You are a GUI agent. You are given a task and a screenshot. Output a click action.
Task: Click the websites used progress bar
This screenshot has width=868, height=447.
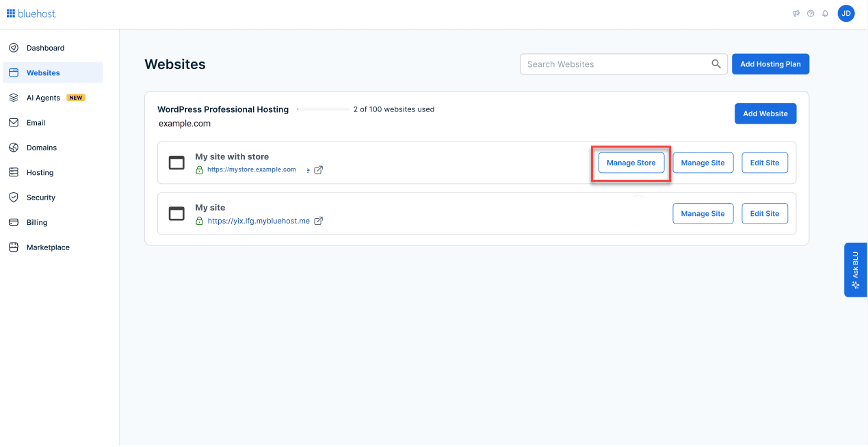click(x=323, y=109)
